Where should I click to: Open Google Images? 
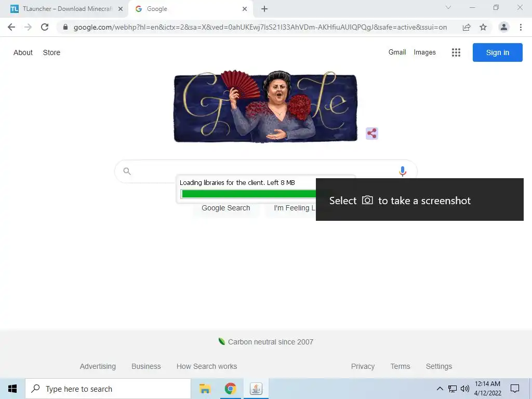click(424, 52)
